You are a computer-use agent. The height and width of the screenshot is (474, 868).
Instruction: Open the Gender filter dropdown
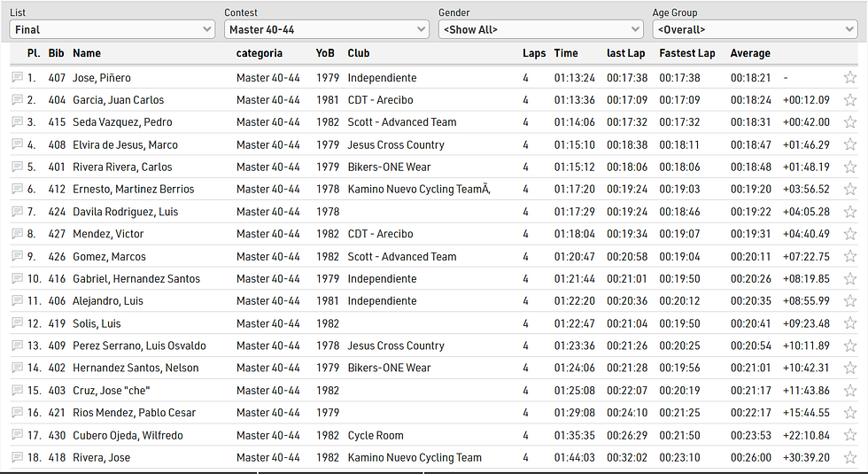(x=540, y=29)
